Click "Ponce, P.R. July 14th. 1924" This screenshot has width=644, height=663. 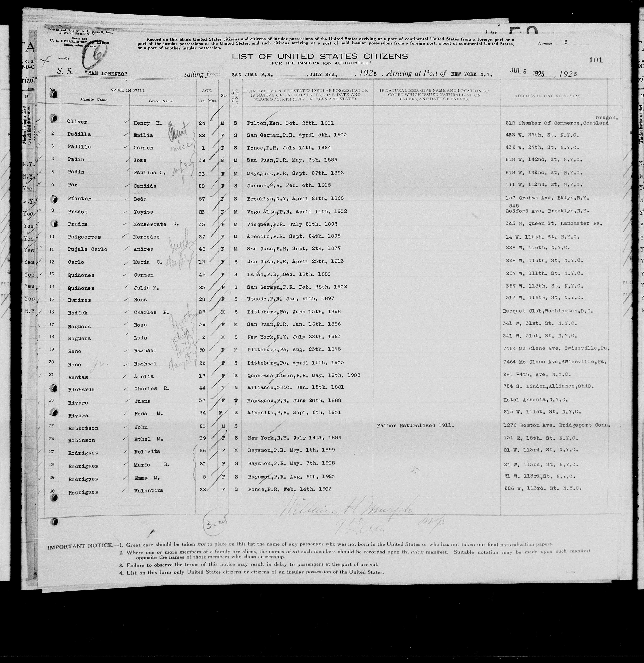click(x=289, y=148)
